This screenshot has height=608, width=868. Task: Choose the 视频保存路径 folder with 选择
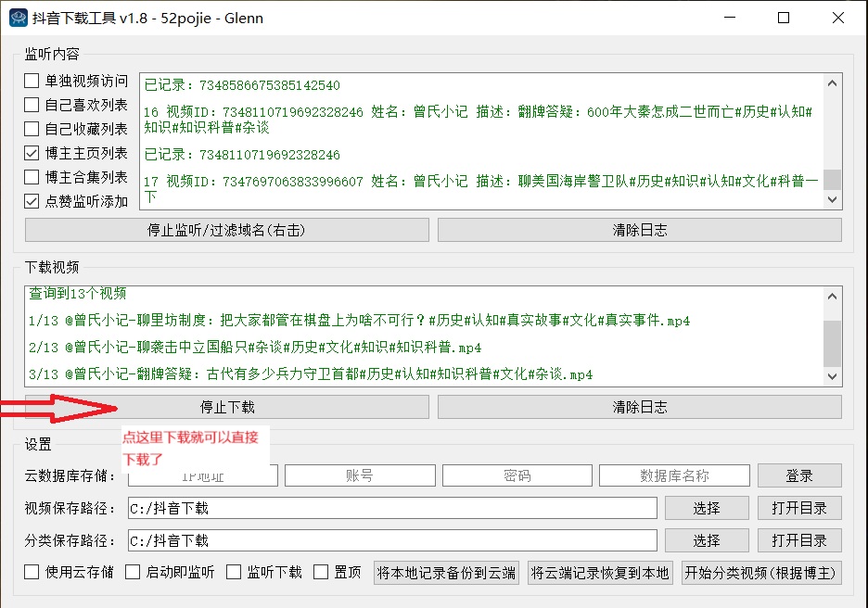(x=707, y=509)
